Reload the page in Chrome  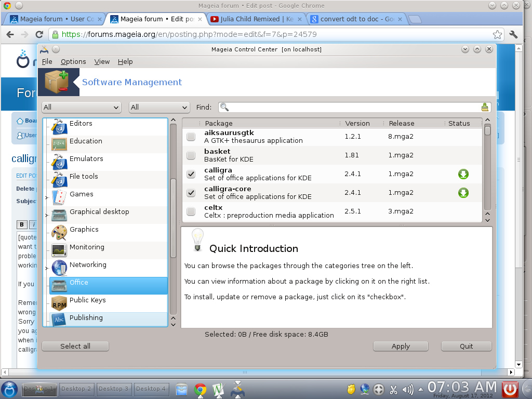tap(39, 34)
